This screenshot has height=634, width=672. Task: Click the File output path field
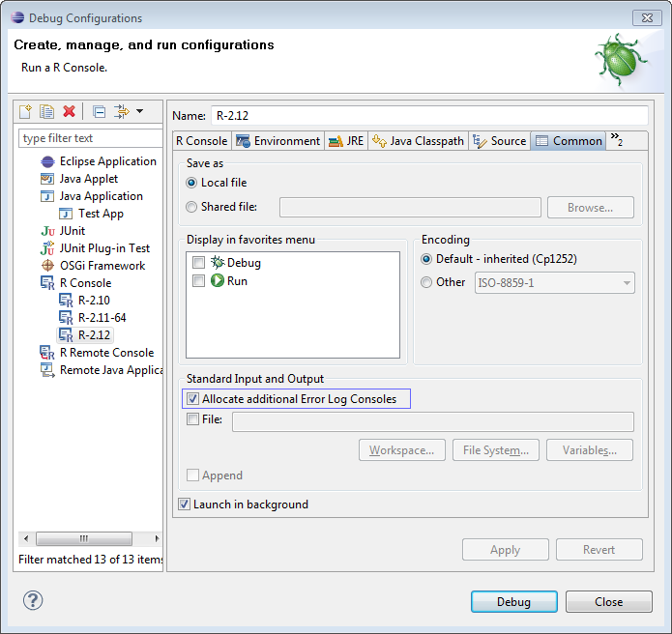point(433,422)
